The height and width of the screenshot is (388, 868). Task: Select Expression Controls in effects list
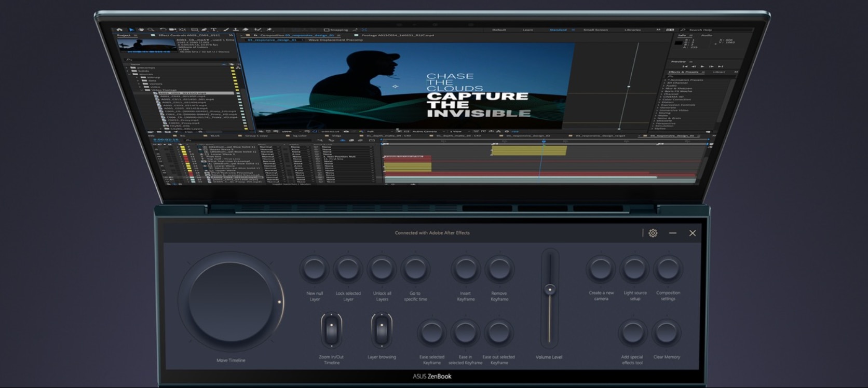[677, 105]
